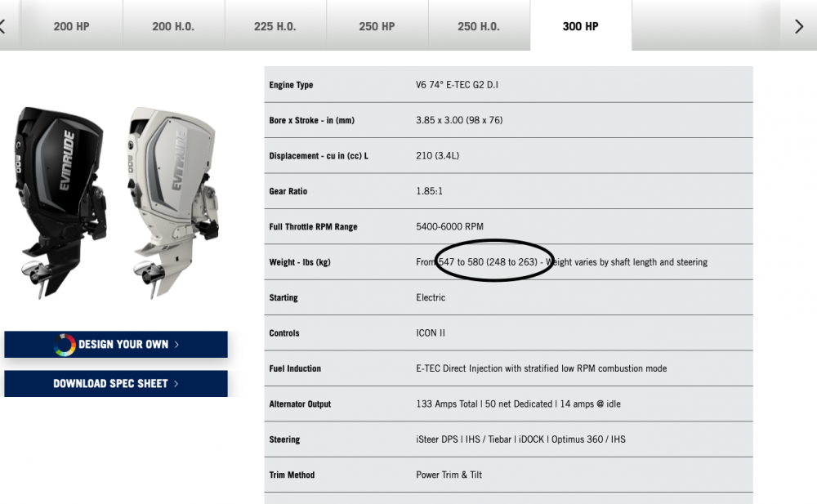This screenshot has height=504, width=817.
Task: Choose the 250 HP tab
Action: [377, 25]
